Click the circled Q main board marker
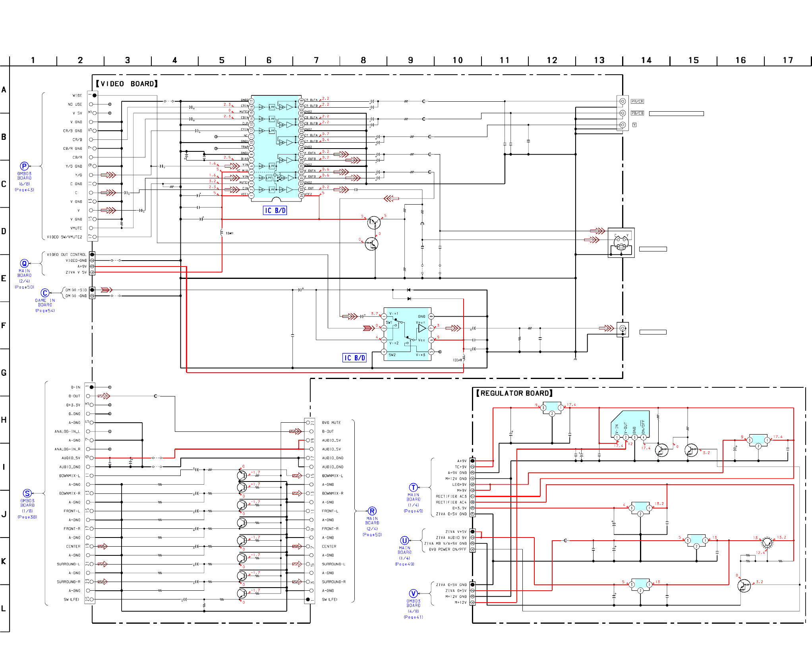812x669 pixels. 24,263
